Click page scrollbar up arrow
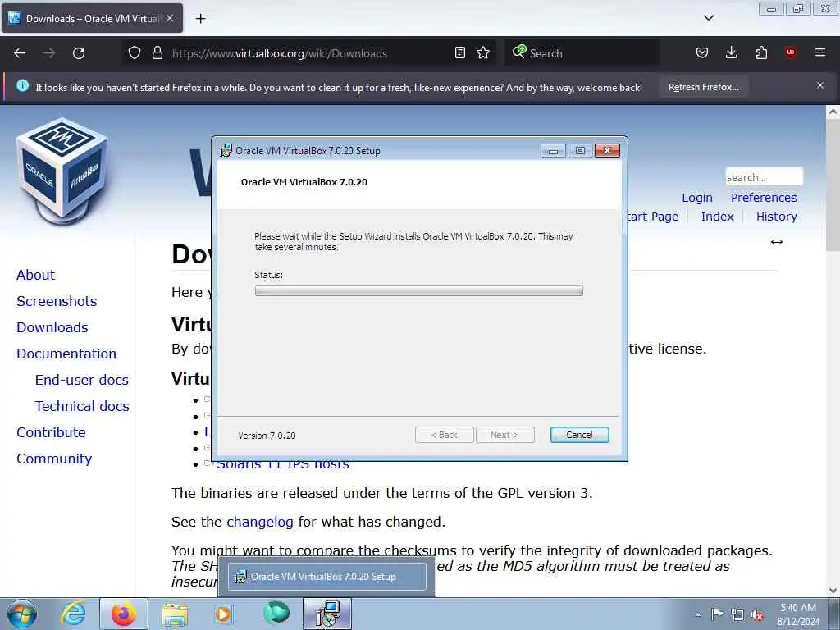This screenshot has height=630, width=840. 833,112
